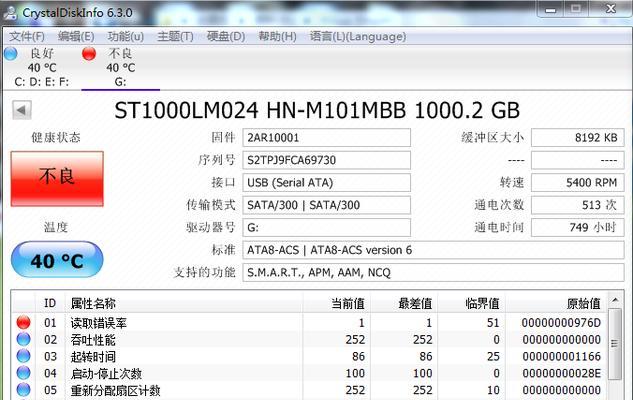Viewport: 633px width, 400px height.
Task: Click the rotation rate value 5400 RPM
Action: point(578,182)
